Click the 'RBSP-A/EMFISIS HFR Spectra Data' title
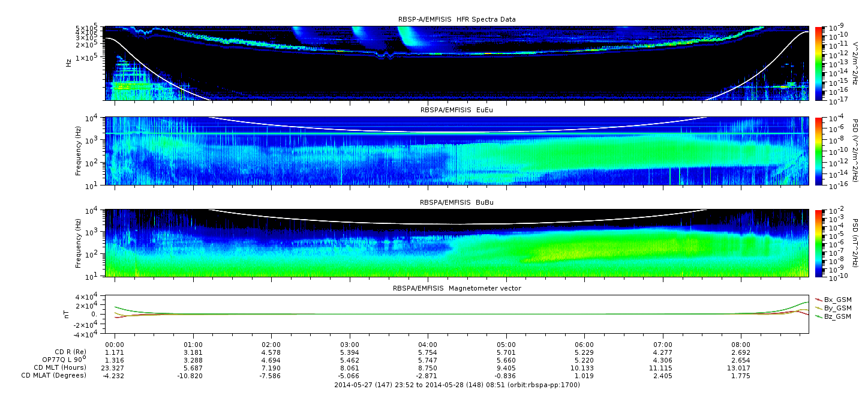This screenshot has width=868, height=395. pos(456,20)
